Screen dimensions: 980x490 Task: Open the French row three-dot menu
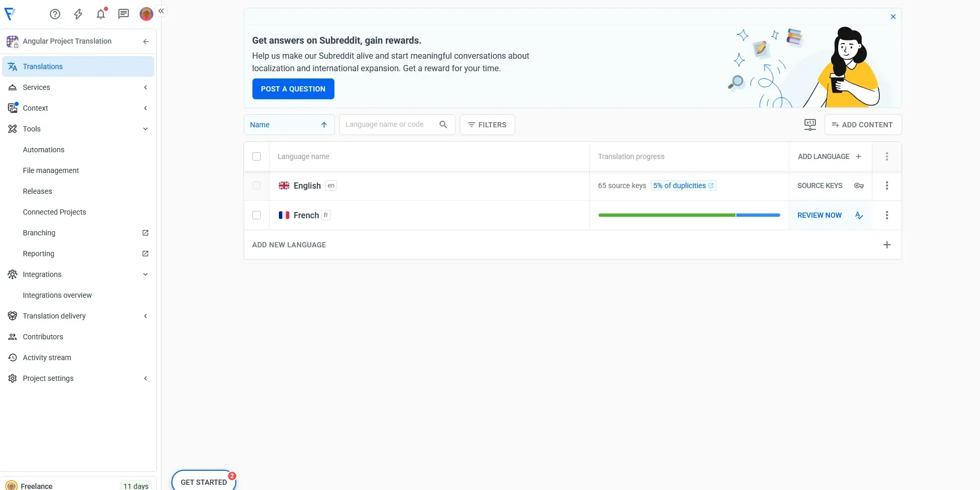[x=887, y=215]
